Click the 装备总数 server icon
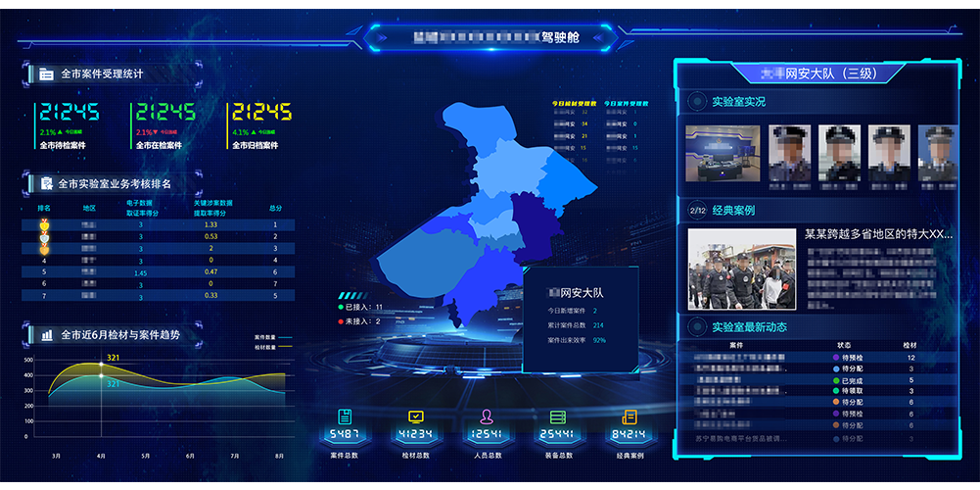Screen dimensions: 980x490 tap(558, 416)
